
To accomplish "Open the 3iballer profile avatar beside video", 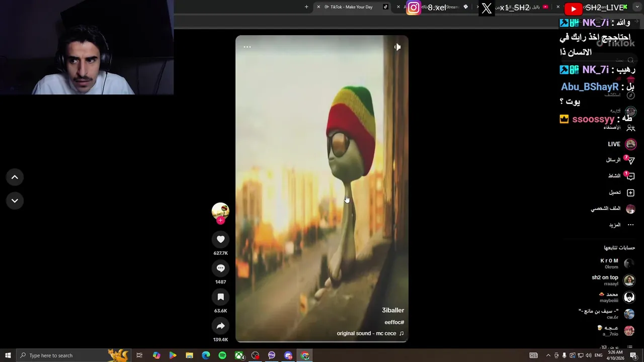I will pos(220,211).
